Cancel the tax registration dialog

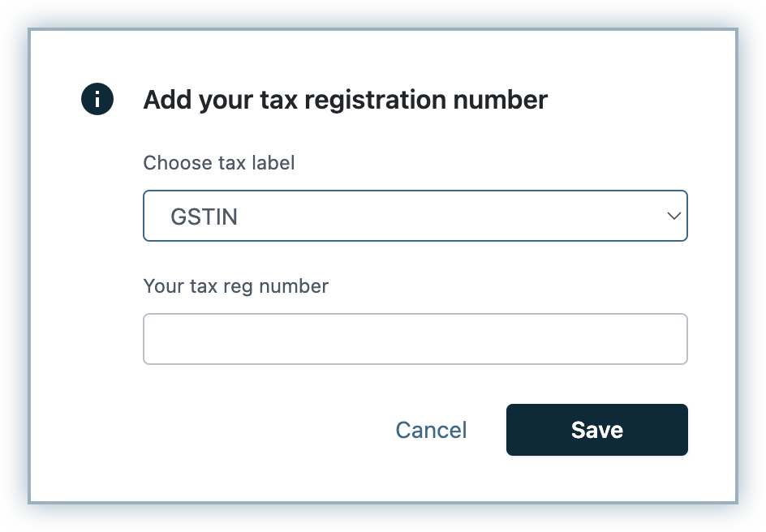click(x=431, y=430)
